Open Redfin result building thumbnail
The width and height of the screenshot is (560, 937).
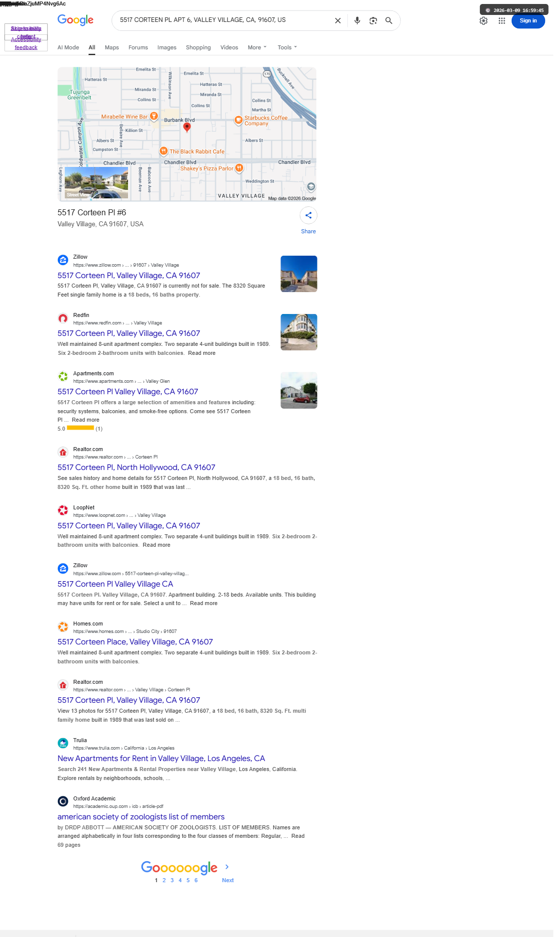point(299,332)
